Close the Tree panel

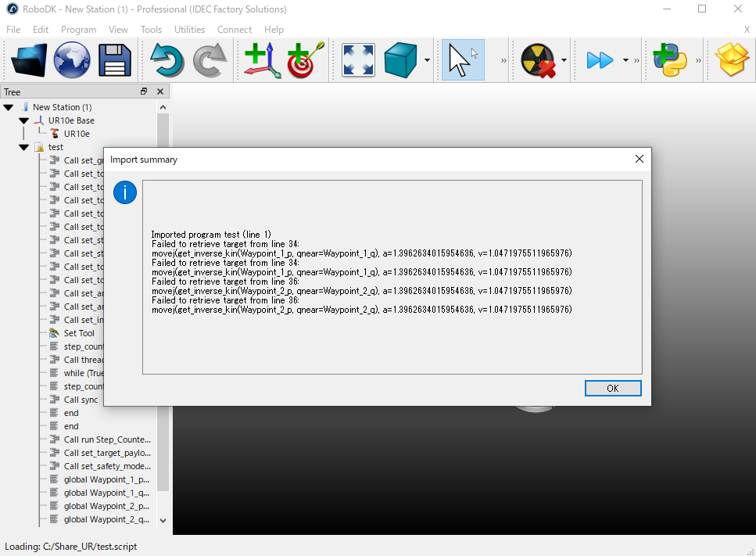click(x=160, y=91)
